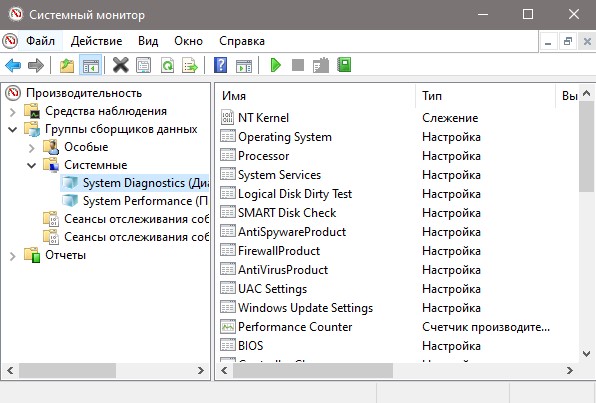Go back with the blue left arrow
The width and height of the screenshot is (596, 403).
[x=13, y=65]
